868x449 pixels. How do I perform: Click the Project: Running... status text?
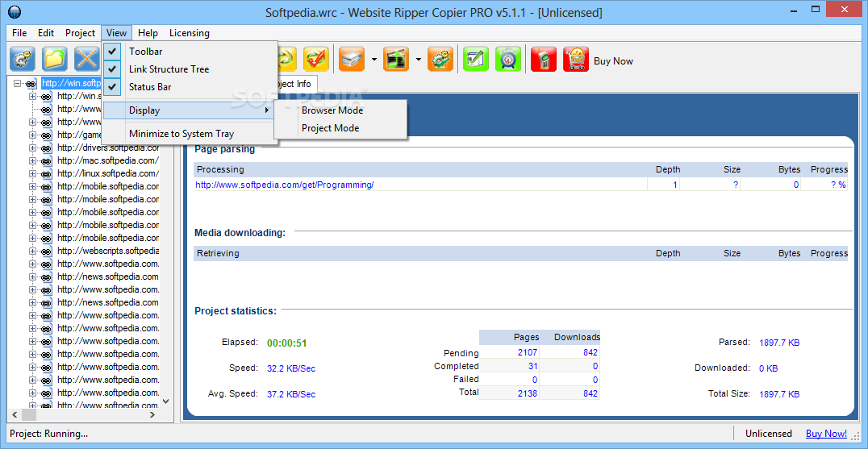[x=48, y=434]
